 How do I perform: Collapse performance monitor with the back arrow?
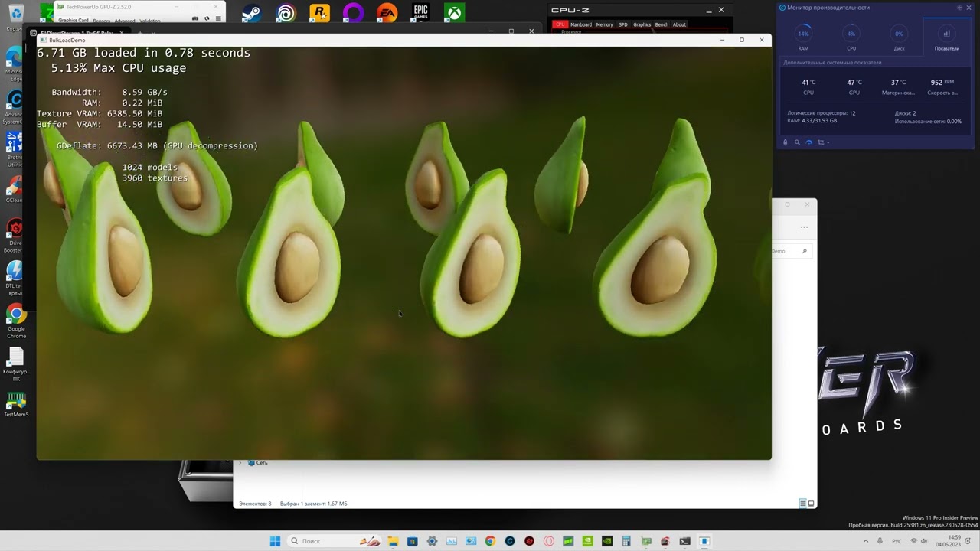pos(959,8)
